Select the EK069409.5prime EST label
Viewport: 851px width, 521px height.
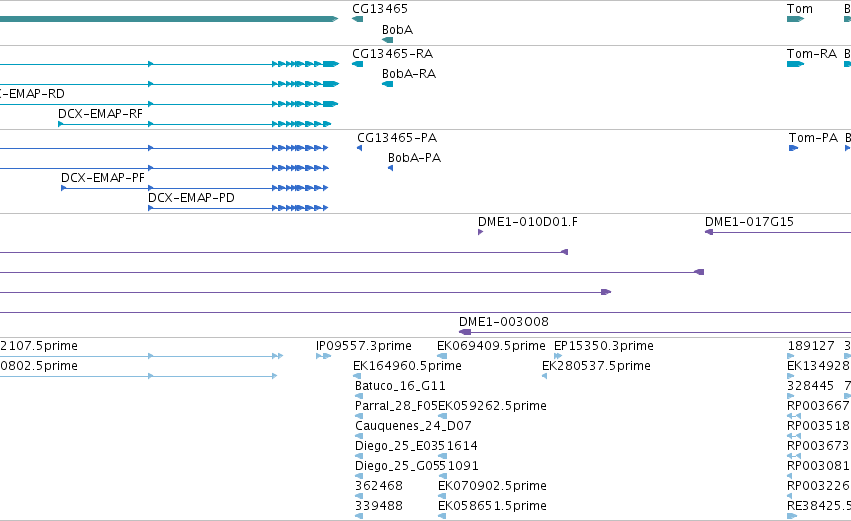491,346
